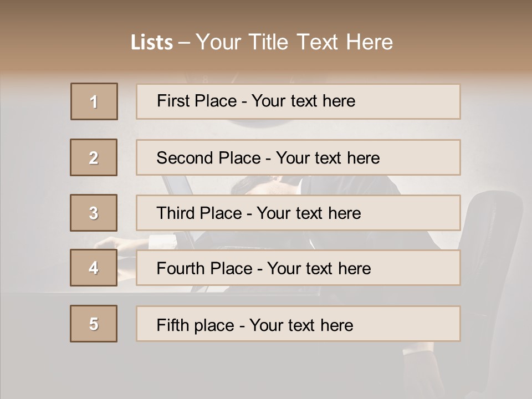Click the number 3 square

click(x=94, y=213)
